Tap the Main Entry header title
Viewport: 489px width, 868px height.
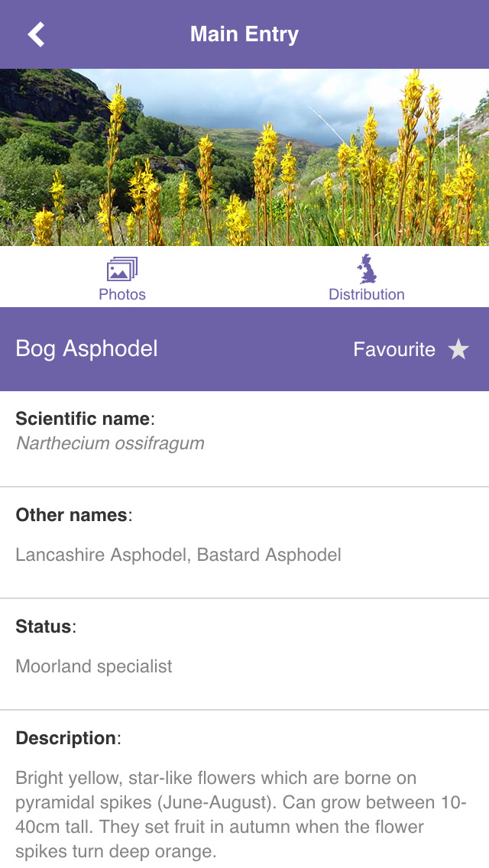(x=244, y=34)
